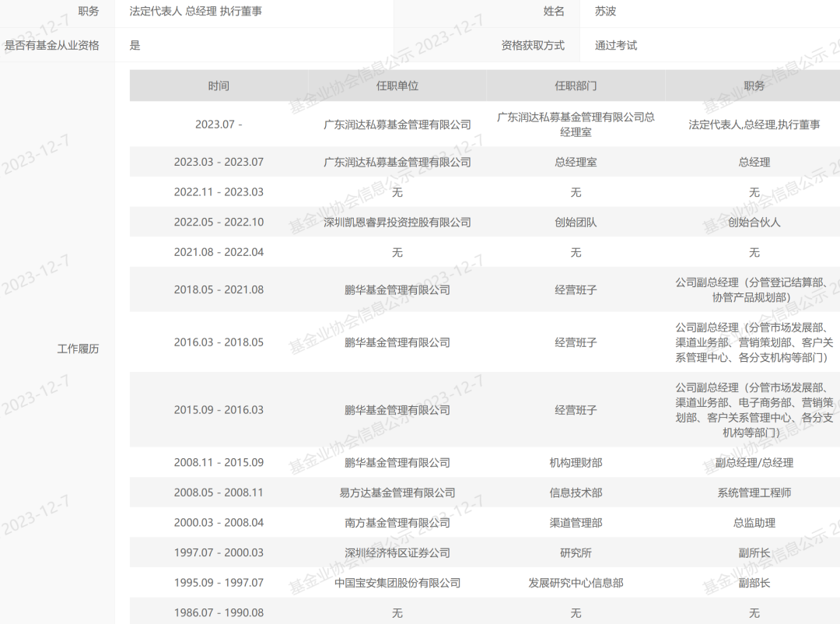Click 深圳经济特区证券公司 company cell

click(397, 552)
